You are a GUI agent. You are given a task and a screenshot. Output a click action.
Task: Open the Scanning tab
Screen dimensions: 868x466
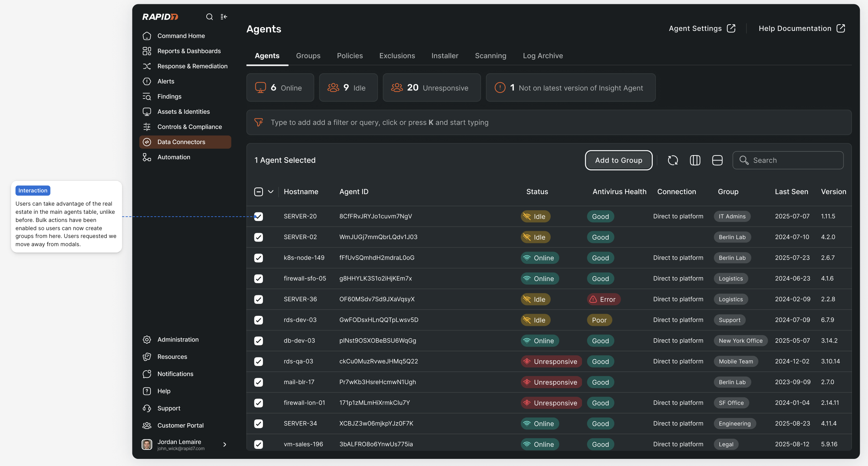(491, 56)
